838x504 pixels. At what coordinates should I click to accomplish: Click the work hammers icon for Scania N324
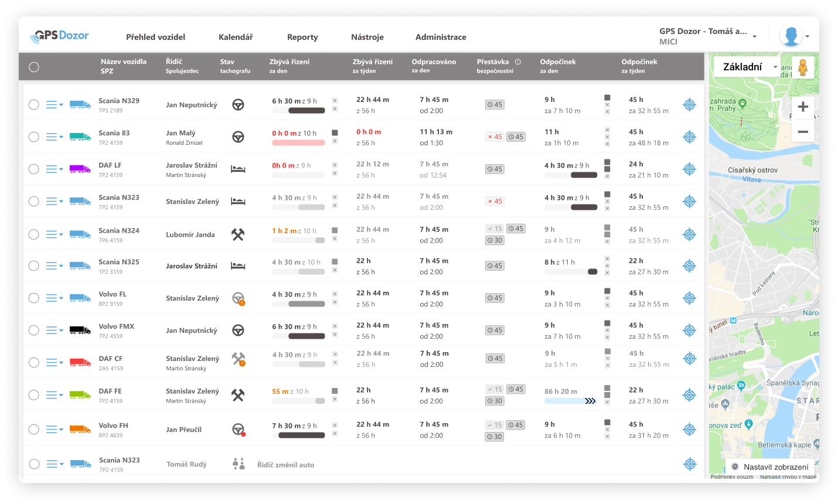point(238,234)
